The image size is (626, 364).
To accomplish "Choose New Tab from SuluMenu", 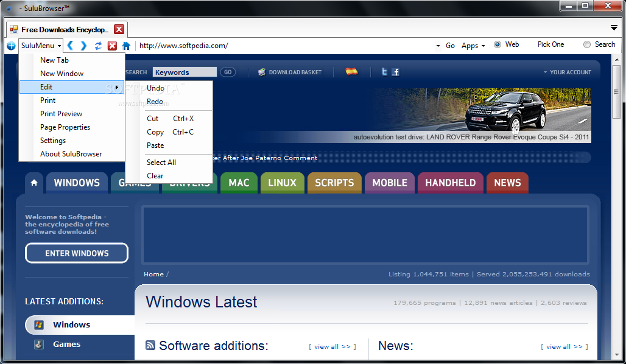I will point(72,60).
